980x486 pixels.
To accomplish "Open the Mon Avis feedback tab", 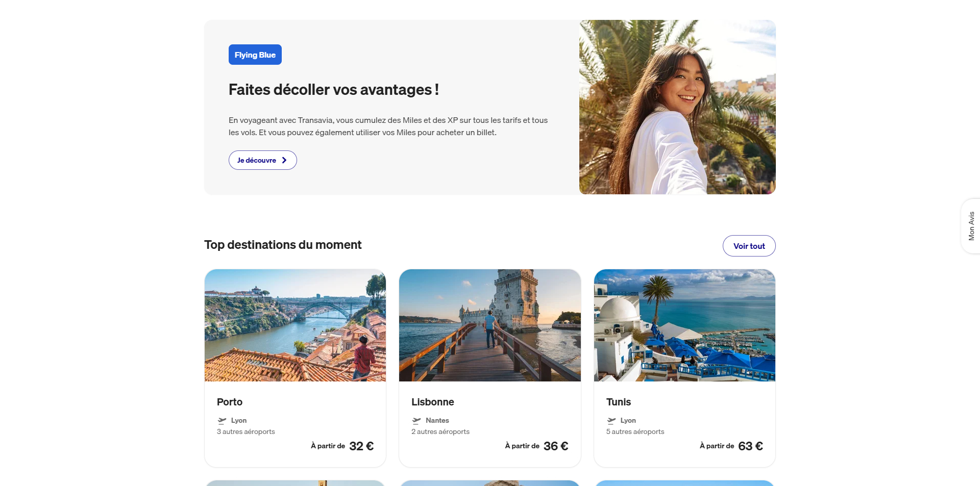I will tap(971, 226).
